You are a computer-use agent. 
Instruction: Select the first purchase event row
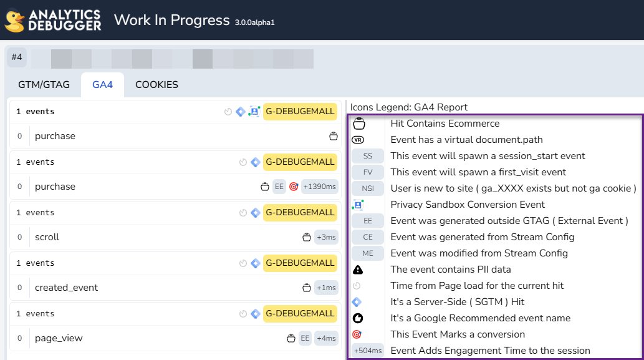[175, 136]
